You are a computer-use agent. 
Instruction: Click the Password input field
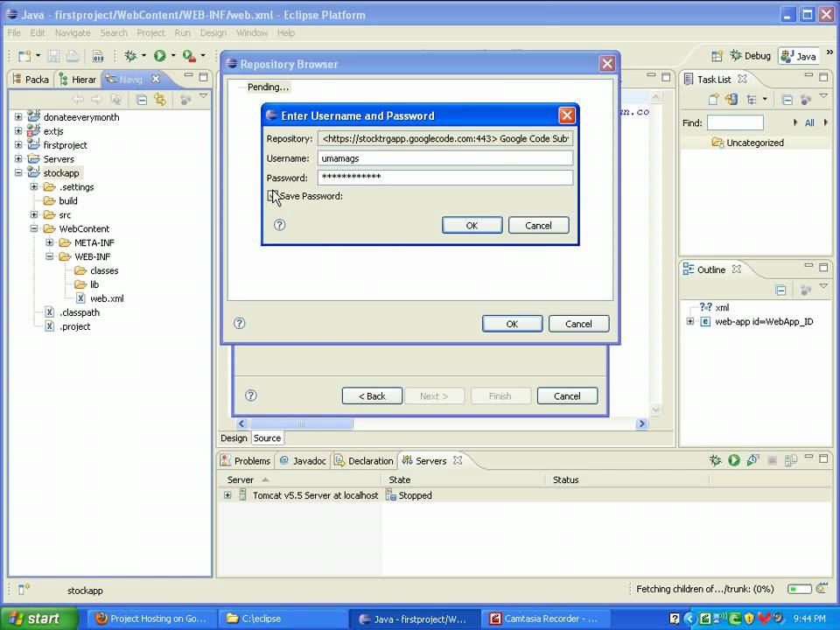tap(445, 178)
